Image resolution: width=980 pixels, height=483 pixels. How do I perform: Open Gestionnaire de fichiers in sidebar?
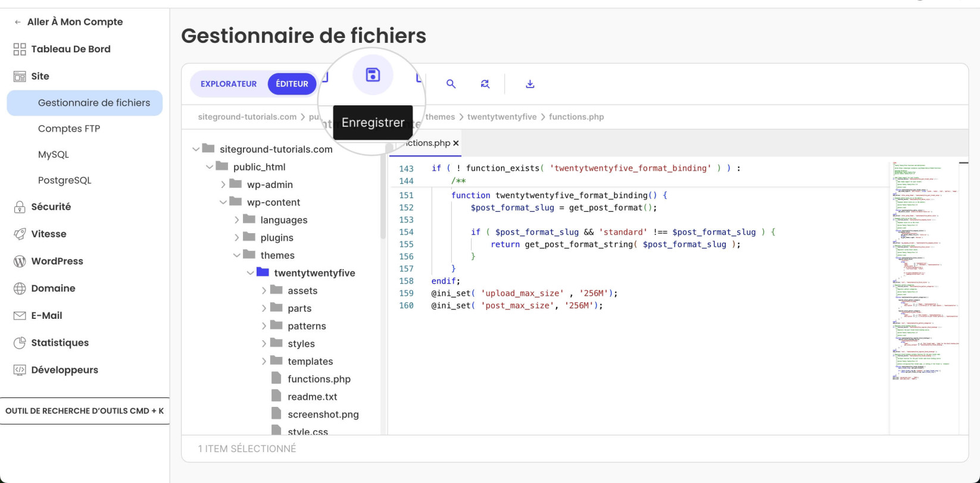(85, 103)
